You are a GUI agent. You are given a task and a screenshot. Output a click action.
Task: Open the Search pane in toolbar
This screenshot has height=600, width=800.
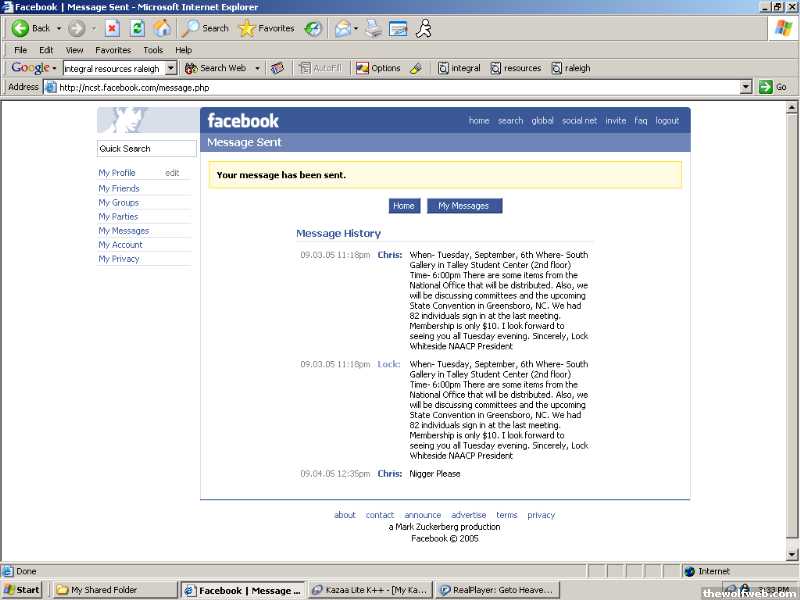click(205, 28)
